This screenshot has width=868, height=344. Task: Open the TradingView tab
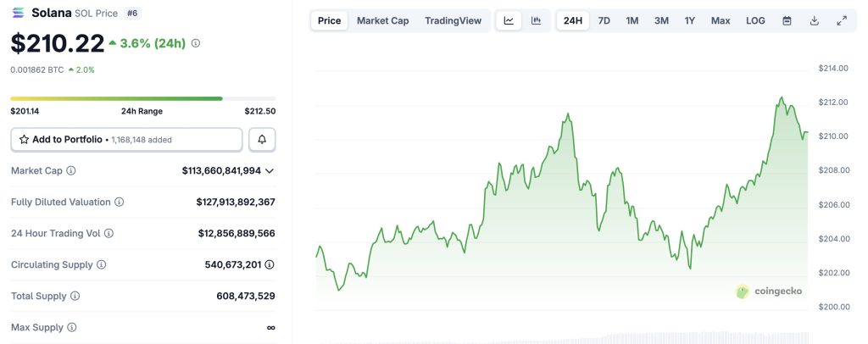click(x=453, y=20)
